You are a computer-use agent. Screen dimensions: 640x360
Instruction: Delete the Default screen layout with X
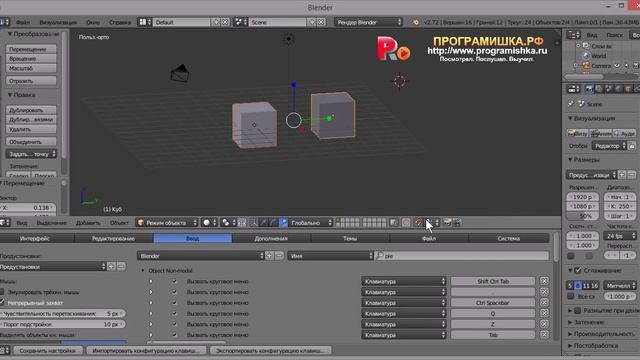coord(225,22)
